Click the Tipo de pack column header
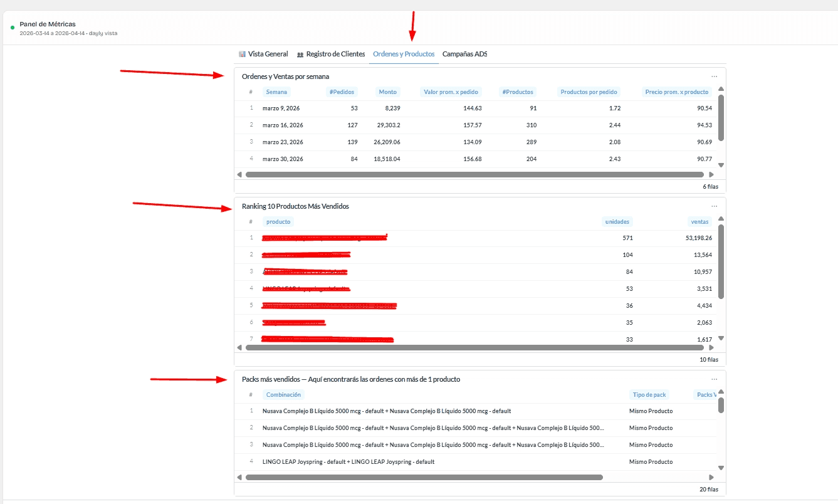The image size is (838, 504). coord(649,395)
